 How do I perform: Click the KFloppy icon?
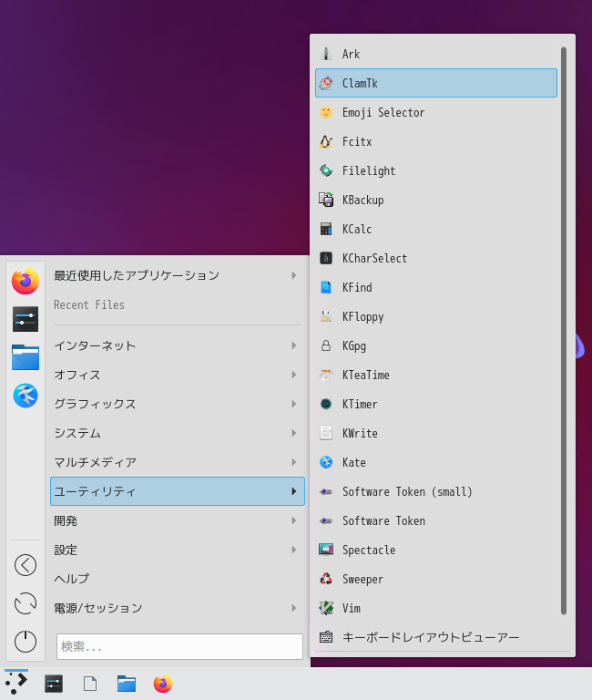pos(326,316)
